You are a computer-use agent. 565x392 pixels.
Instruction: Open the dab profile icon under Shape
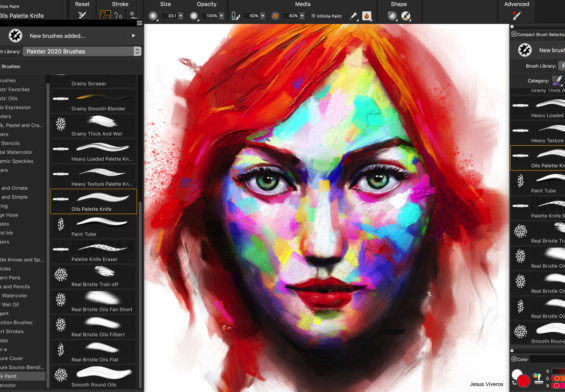[392, 16]
